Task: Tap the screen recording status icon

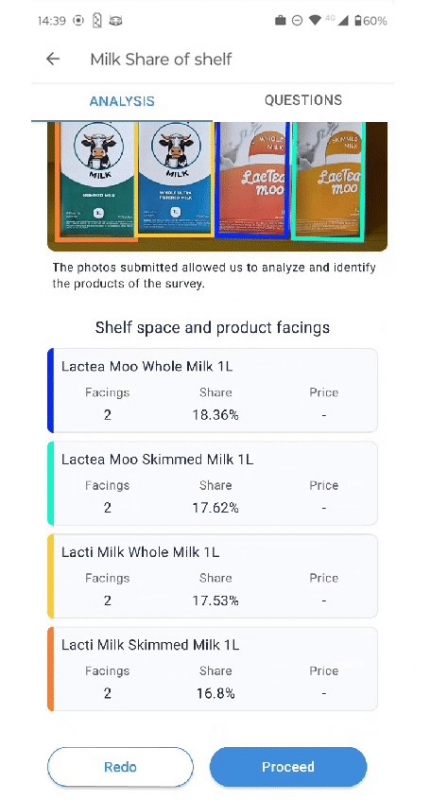Action: [x=78, y=21]
